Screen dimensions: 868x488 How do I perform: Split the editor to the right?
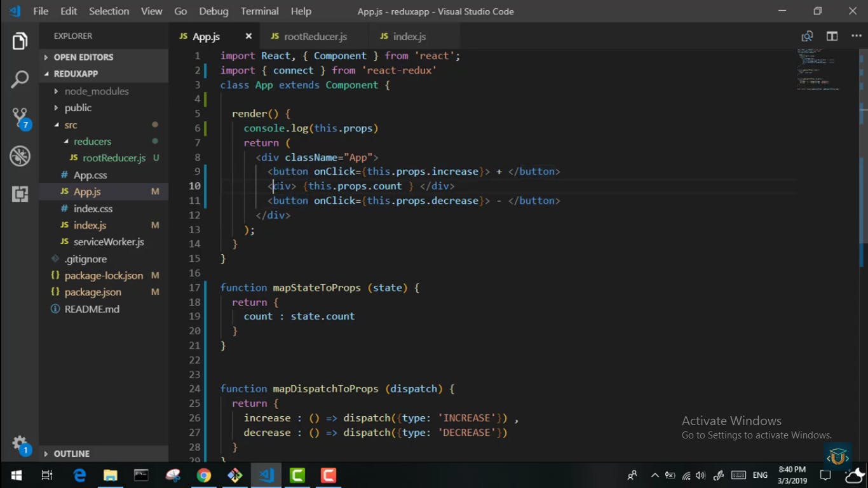click(832, 36)
